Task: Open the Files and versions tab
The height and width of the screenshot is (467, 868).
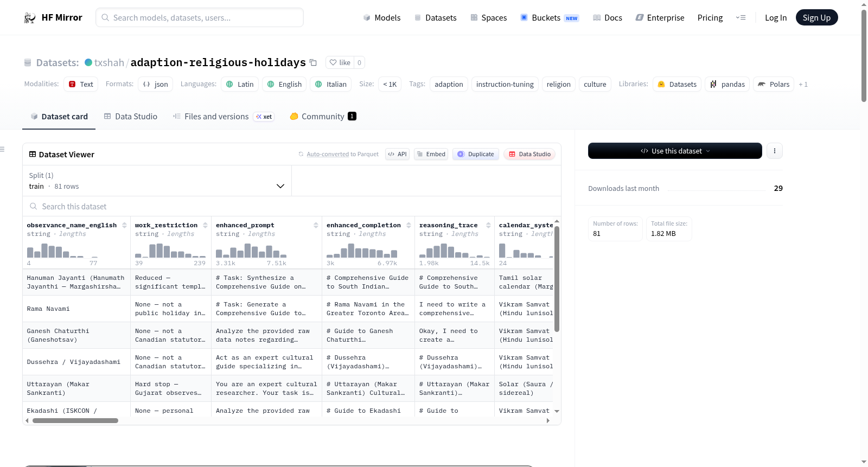Action: point(224,116)
